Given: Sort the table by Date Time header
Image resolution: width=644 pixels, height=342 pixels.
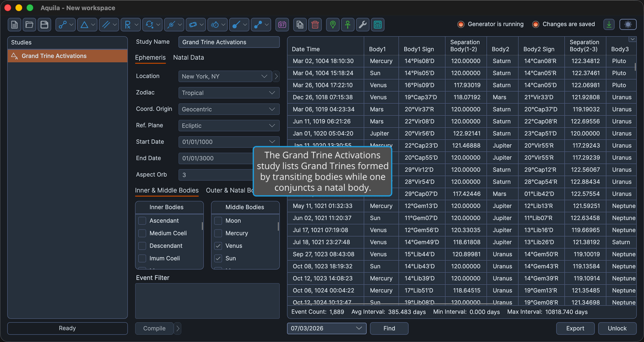Looking at the screenshot, I should tap(326, 46).
